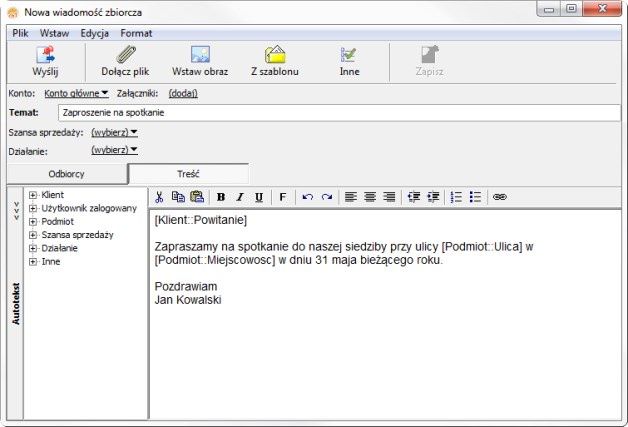This screenshot has width=628, height=427.
Task: Open the font settings F icon
Action: pos(282,197)
